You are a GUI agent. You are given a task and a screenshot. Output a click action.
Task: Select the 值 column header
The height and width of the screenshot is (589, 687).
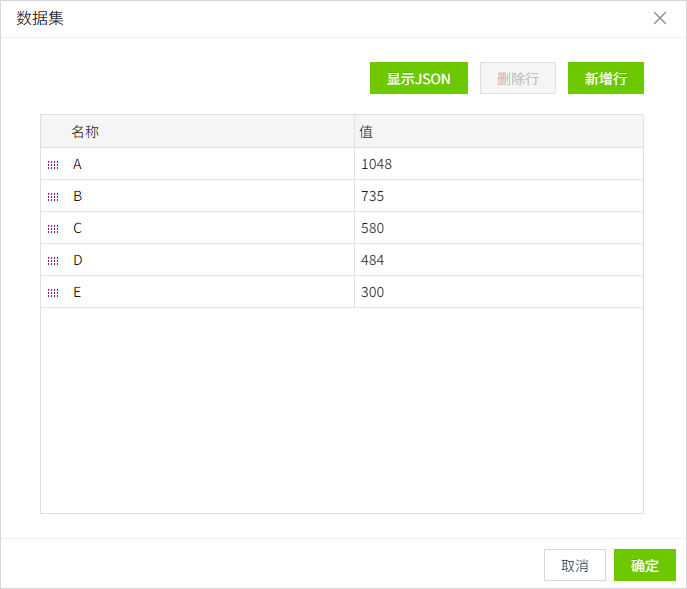(x=367, y=131)
